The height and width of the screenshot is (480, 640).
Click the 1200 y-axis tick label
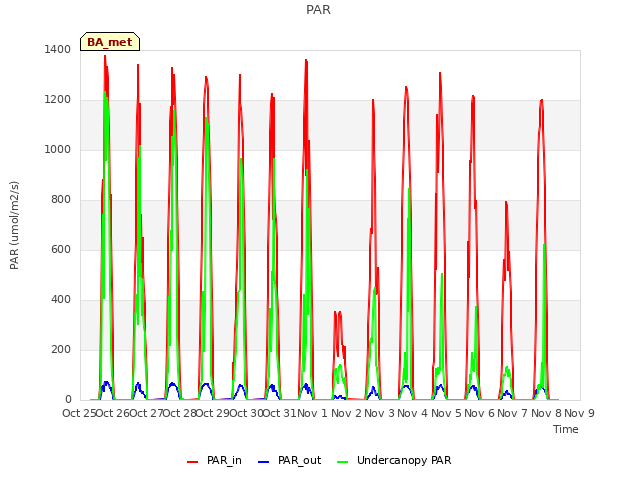point(58,100)
